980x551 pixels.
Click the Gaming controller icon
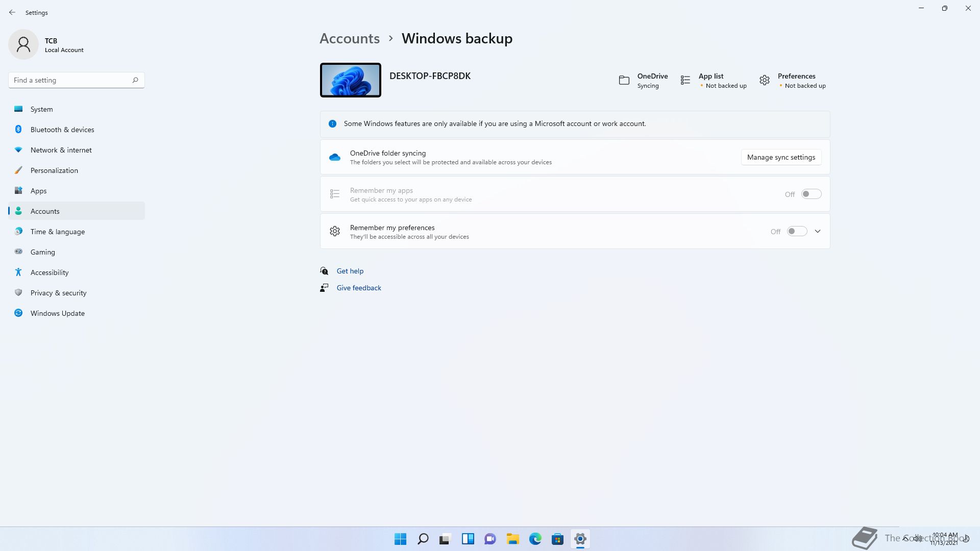point(18,252)
